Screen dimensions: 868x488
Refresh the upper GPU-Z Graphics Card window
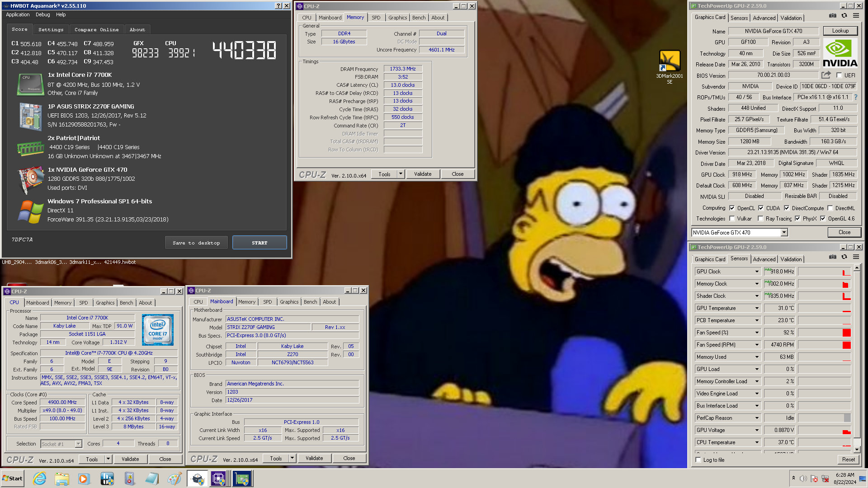pos(844,16)
